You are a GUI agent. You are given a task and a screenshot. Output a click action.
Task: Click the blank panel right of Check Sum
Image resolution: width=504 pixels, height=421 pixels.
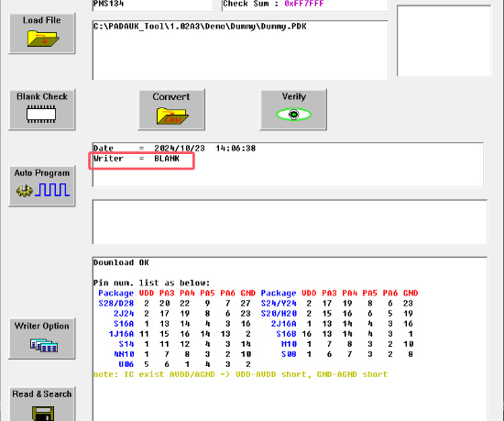[444, 40]
